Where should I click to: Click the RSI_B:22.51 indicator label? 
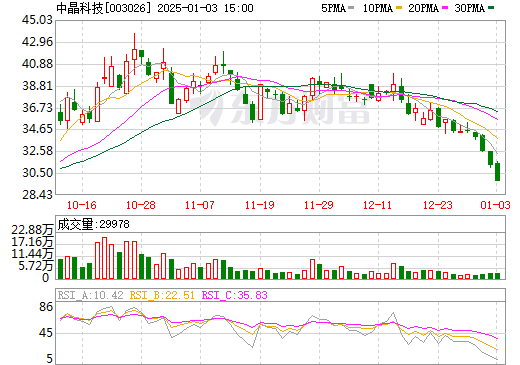click(162, 295)
